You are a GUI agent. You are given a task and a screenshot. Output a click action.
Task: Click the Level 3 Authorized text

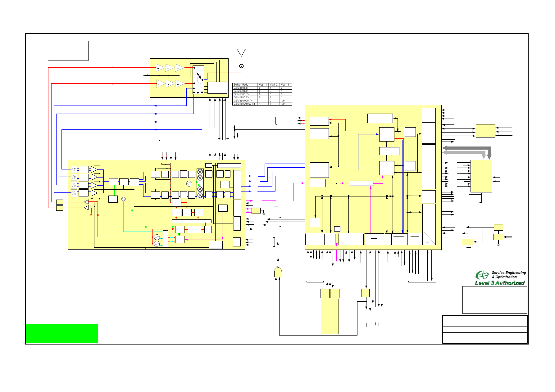click(499, 283)
